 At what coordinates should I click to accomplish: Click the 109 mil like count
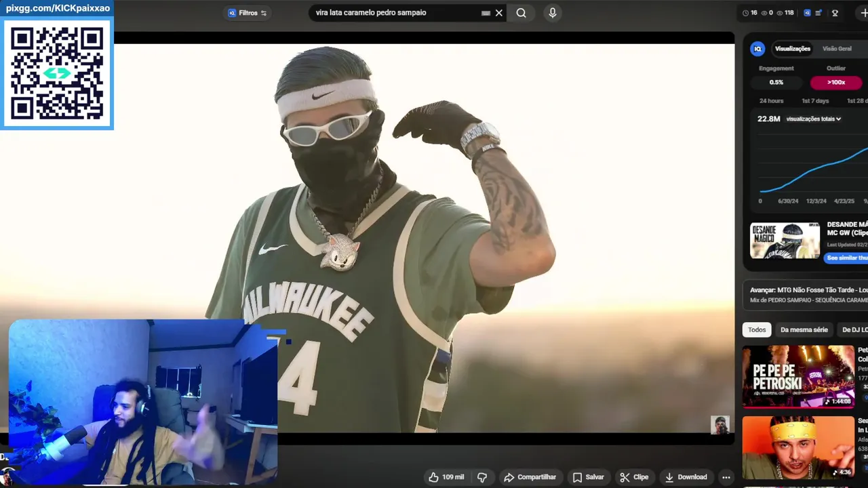click(453, 477)
